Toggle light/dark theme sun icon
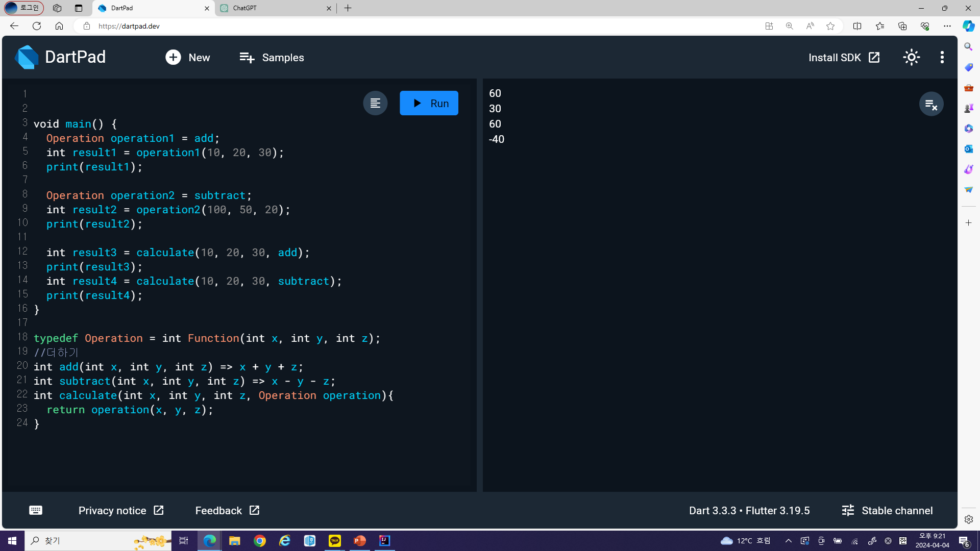The height and width of the screenshot is (551, 980). 911,58
